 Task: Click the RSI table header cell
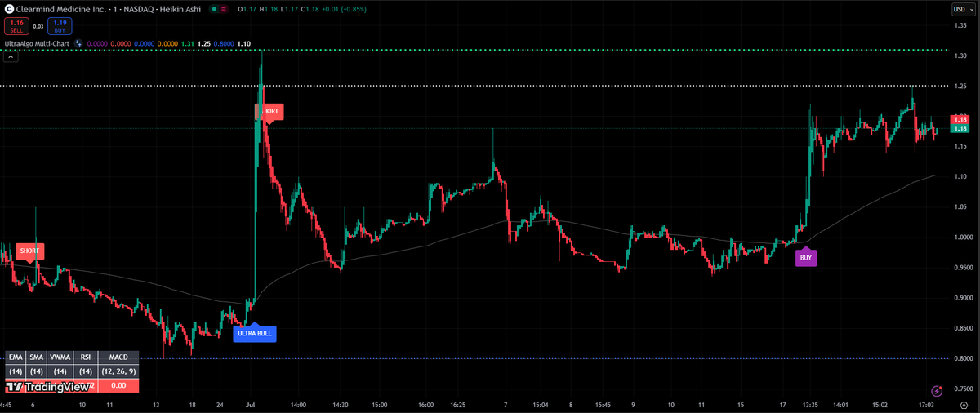click(85, 357)
